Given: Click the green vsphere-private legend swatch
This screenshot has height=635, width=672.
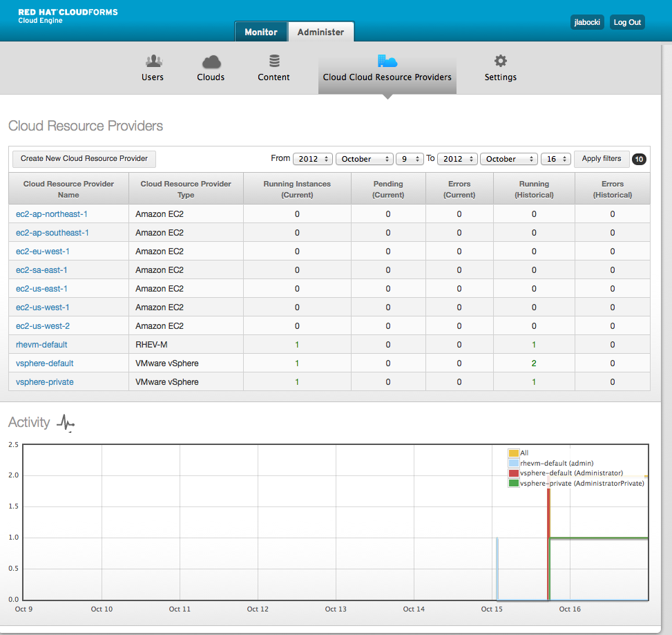Looking at the screenshot, I should click(513, 484).
